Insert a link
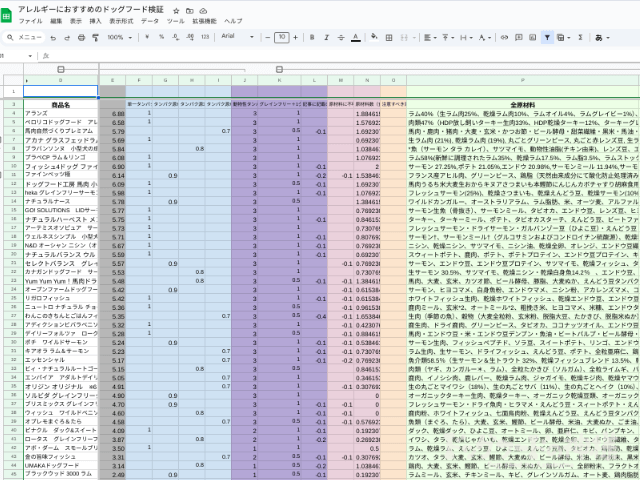 tap(504, 37)
